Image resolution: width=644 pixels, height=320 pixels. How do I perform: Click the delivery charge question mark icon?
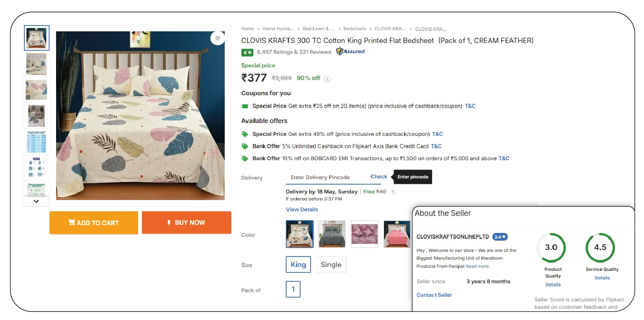[x=393, y=192]
